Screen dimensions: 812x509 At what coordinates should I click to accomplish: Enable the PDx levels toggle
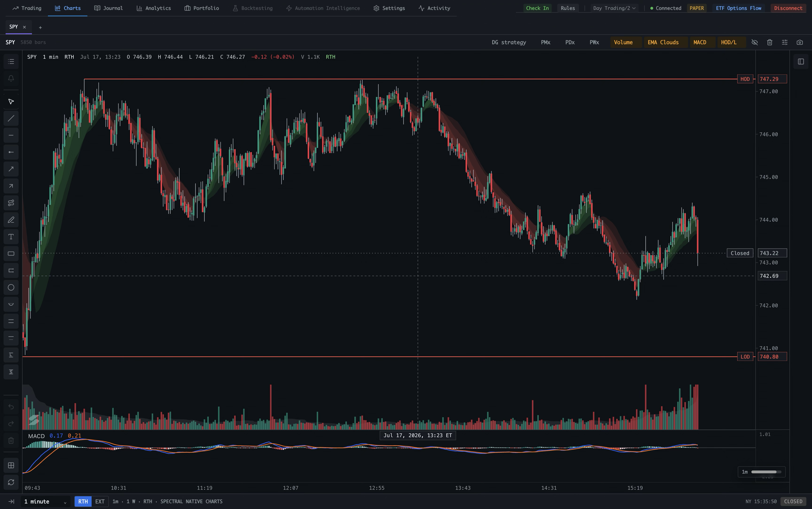click(x=570, y=42)
